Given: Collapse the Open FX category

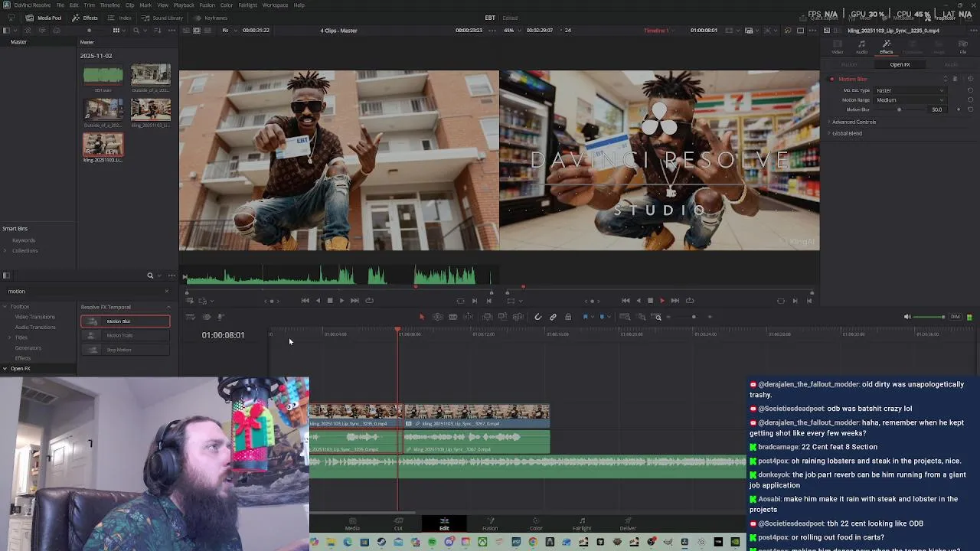Looking at the screenshot, I should (x=5, y=369).
